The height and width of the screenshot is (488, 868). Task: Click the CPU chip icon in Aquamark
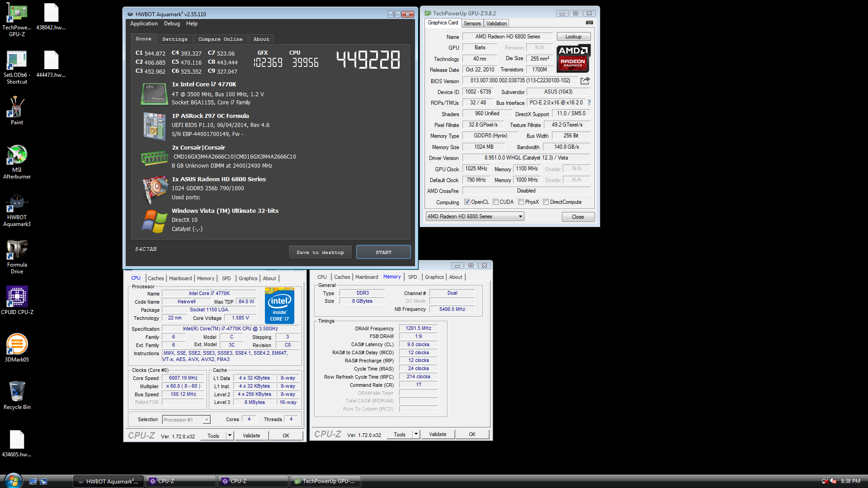tap(155, 94)
